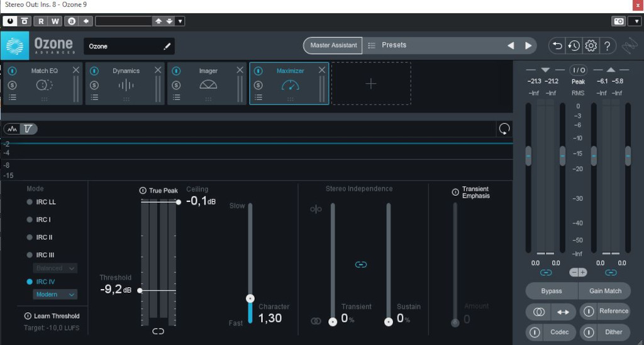Open Maximizer module preset list icon
Screen dimensions: 644x345
tap(258, 98)
